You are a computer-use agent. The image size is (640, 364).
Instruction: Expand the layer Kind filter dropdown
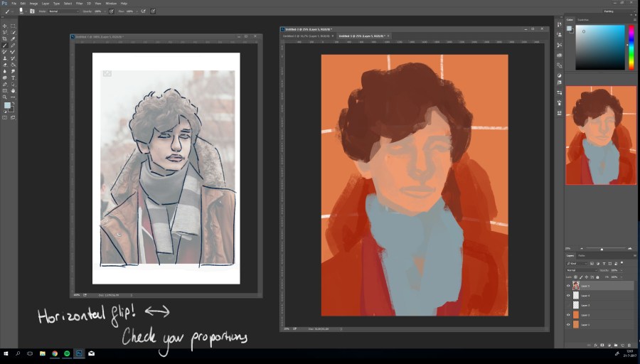click(x=575, y=264)
